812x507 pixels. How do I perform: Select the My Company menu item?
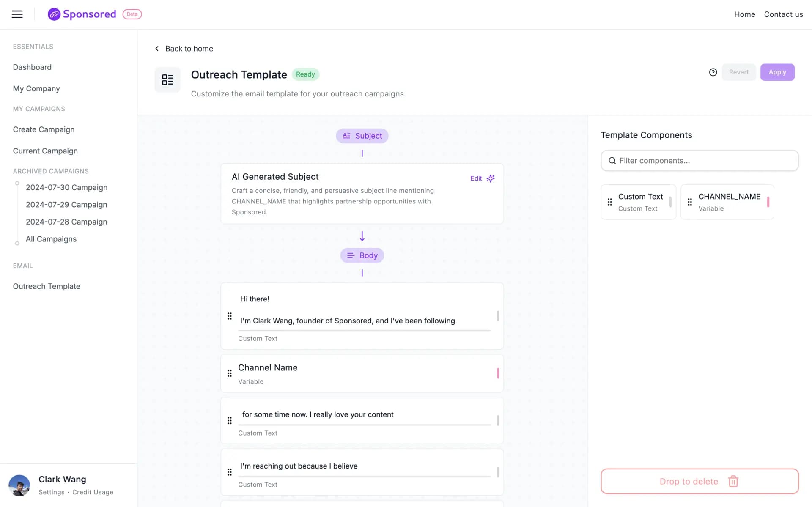coord(36,88)
